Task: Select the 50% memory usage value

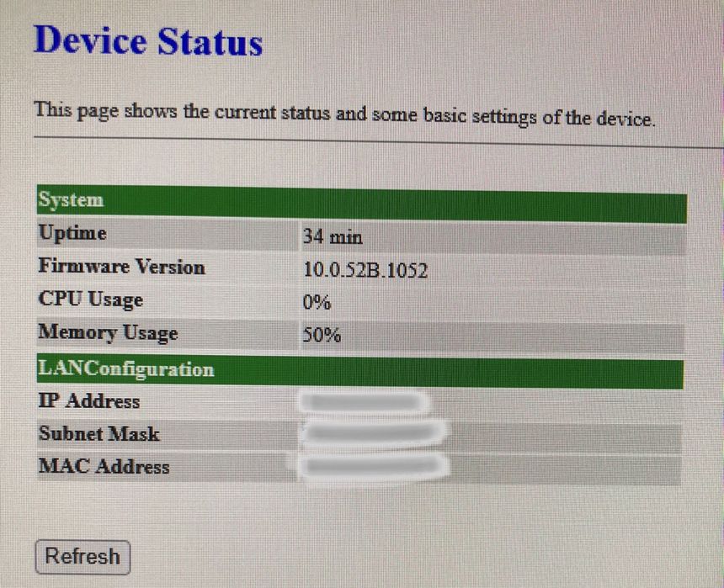Action: 322,335
